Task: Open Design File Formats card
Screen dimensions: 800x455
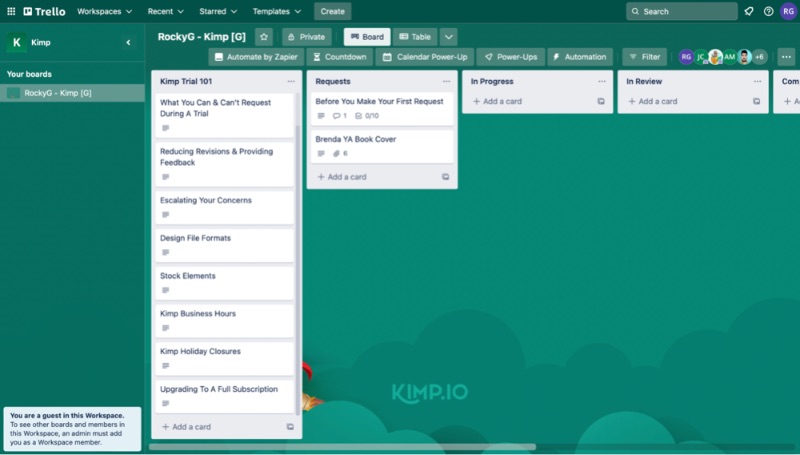Action: 224,245
